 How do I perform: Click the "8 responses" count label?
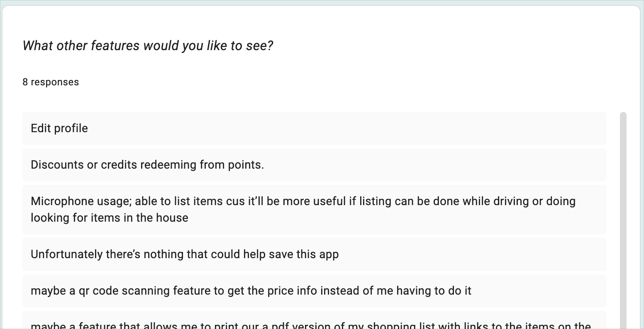(51, 82)
